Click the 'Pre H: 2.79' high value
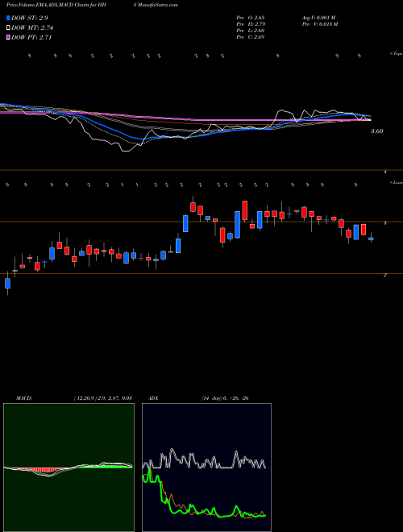Viewport: 403px width, 532px height. point(251,24)
